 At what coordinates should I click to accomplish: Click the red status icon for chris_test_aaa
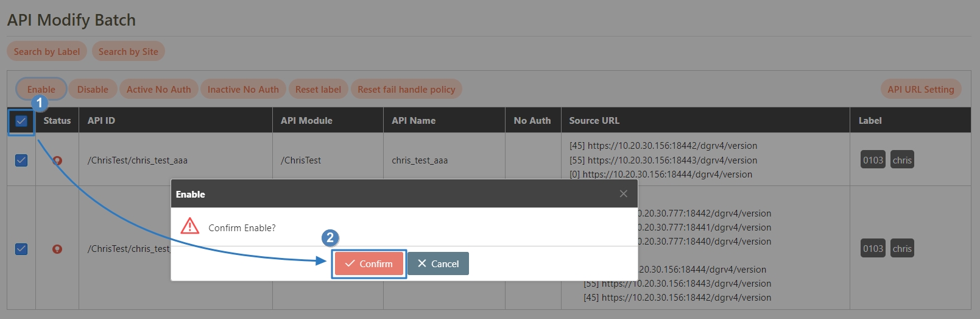coord(57,160)
